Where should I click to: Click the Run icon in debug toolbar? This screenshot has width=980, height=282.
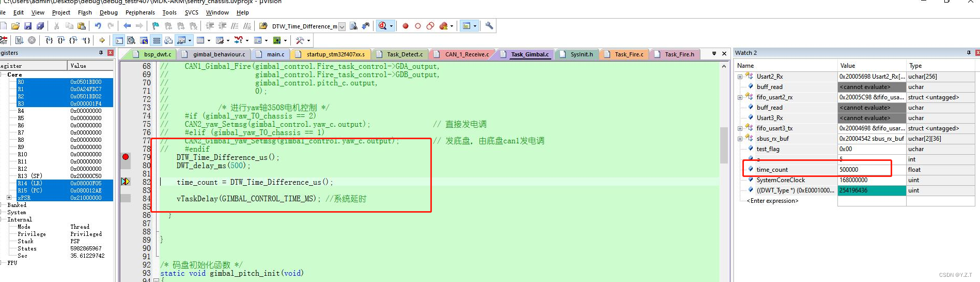pos(20,40)
